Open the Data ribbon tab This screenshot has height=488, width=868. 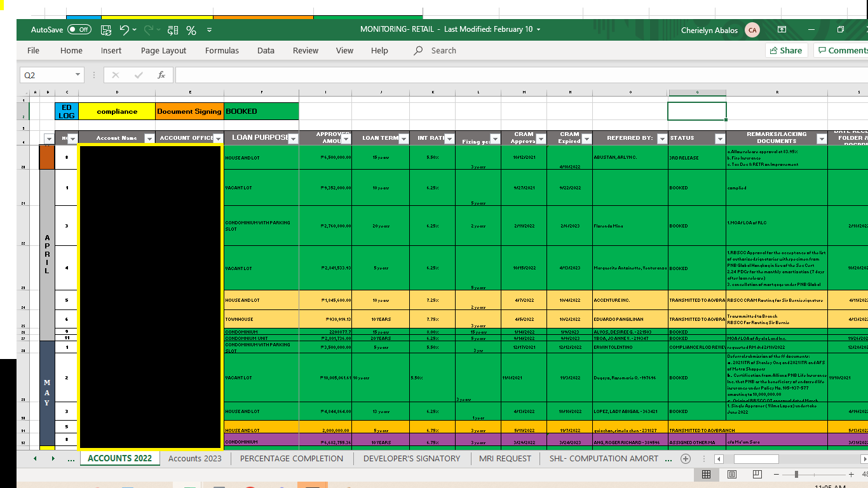point(266,50)
